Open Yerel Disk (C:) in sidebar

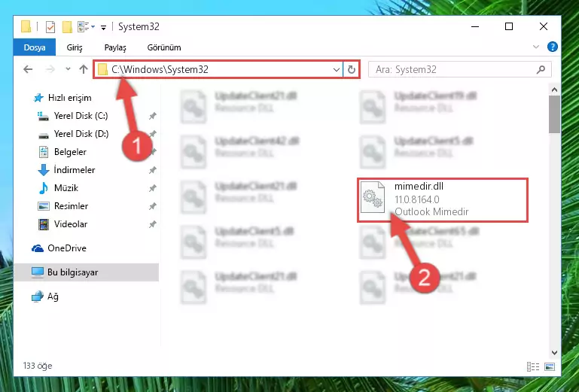click(x=81, y=116)
